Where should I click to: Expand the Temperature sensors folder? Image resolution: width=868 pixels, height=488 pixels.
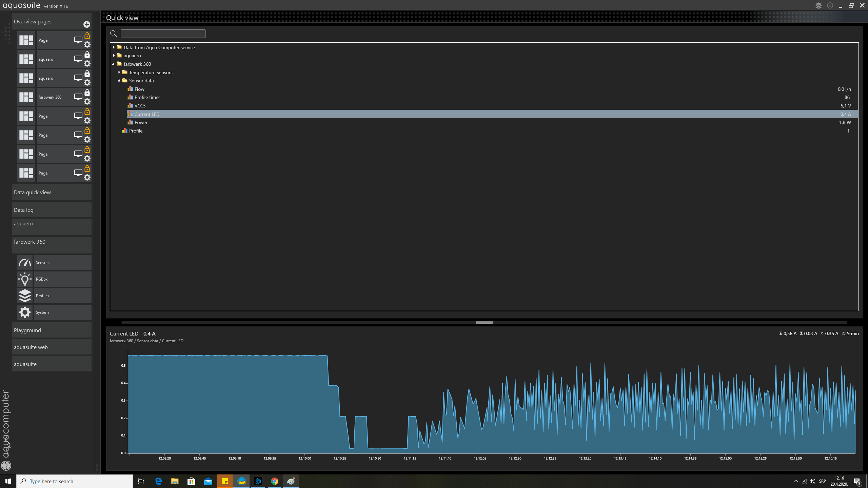119,73
